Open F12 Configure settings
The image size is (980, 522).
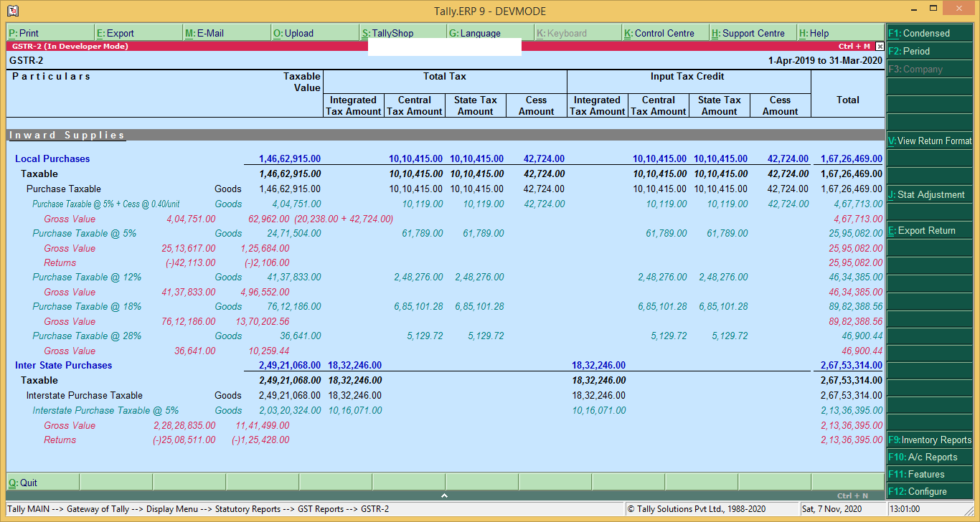pos(929,491)
